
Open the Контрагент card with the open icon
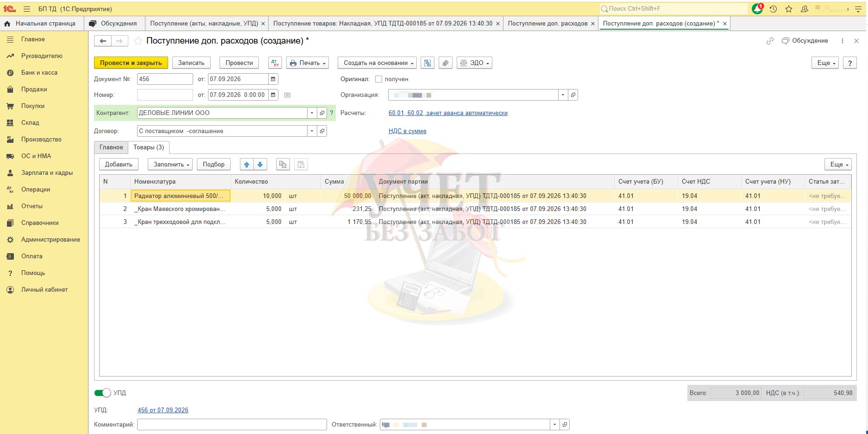point(322,113)
